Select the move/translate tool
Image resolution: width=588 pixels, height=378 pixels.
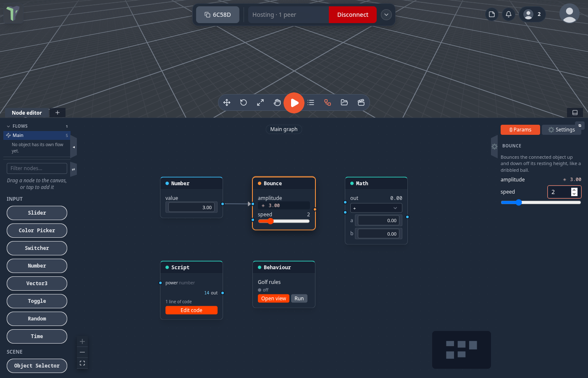[227, 102]
